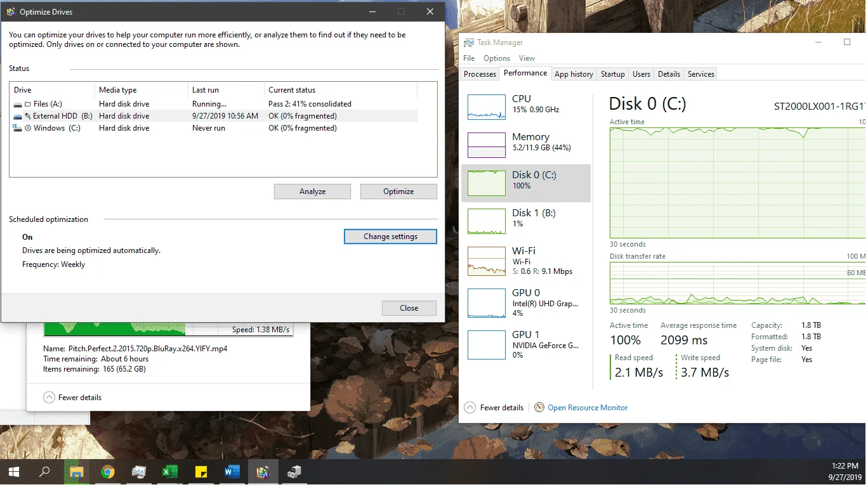This screenshot has width=868, height=487.
Task: Select GPU 0 Intel UHD Graphics item
Action: (x=526, y=302)
